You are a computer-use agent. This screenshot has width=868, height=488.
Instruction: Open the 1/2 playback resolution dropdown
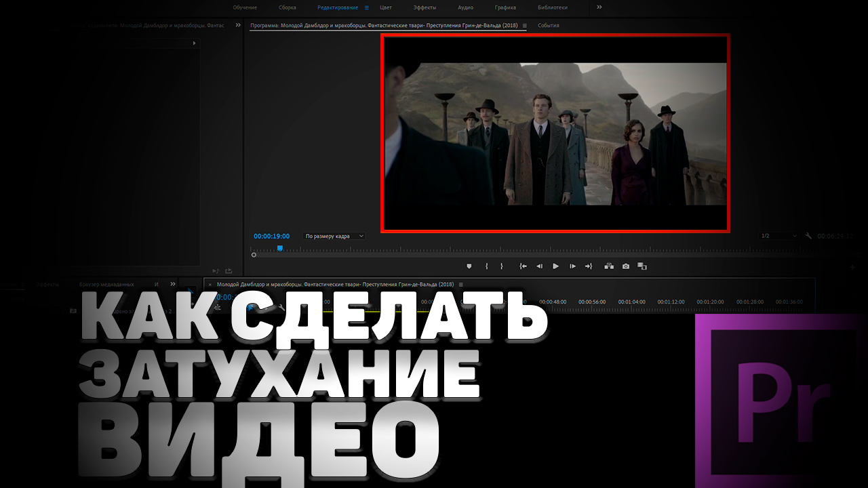point(779,236)
